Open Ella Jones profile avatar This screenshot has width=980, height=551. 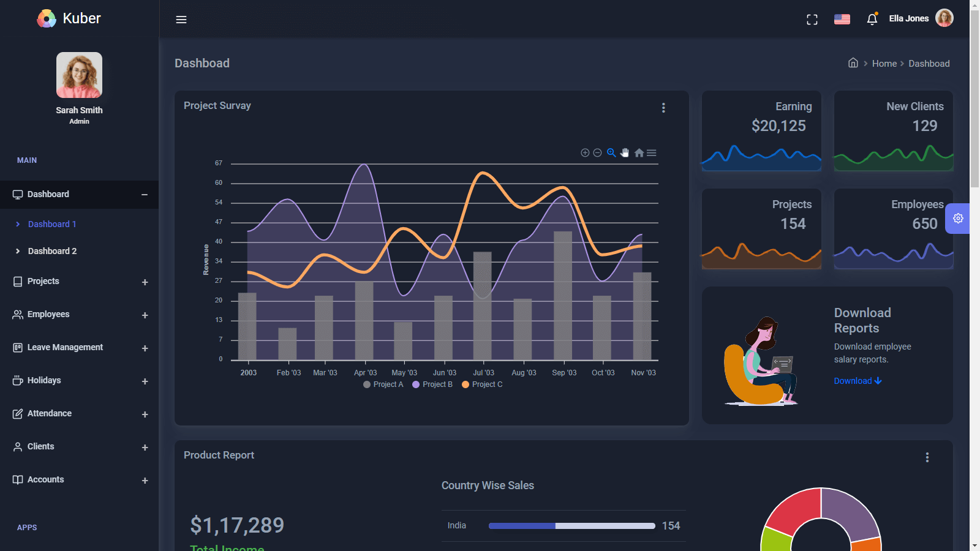[944, 18]
